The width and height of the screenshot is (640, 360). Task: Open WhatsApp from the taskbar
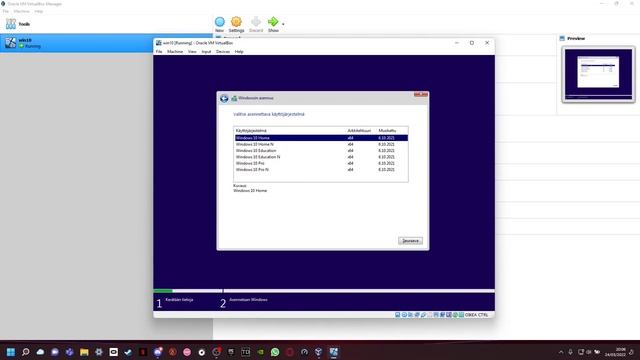(x=275, y=352)
